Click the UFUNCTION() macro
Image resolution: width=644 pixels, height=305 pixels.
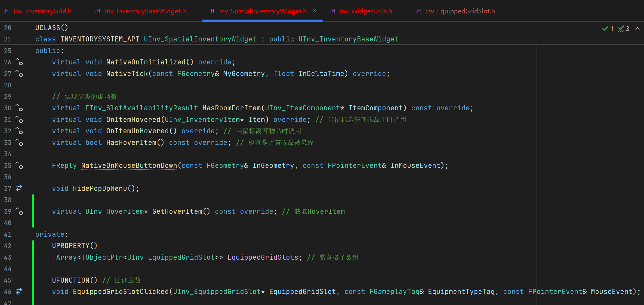(75, 280)
